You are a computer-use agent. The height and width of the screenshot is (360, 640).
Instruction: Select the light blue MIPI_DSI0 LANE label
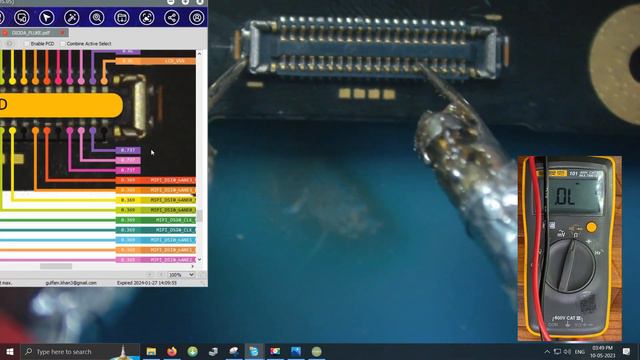[x=156, y=240]
